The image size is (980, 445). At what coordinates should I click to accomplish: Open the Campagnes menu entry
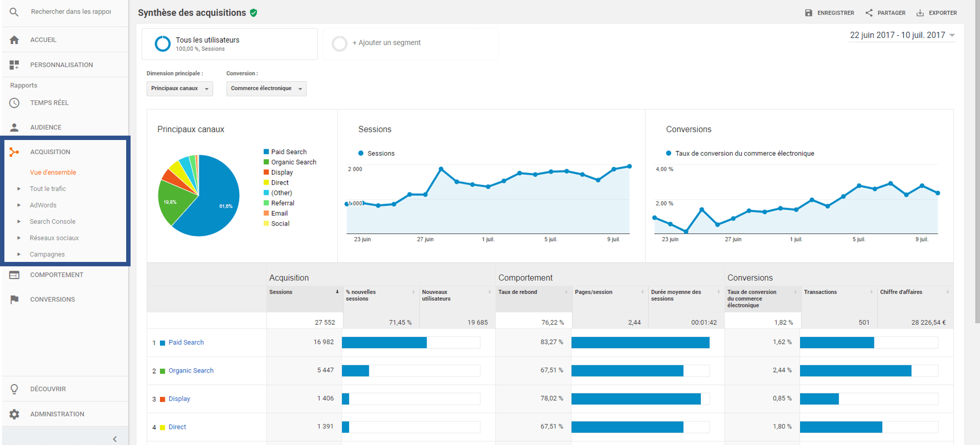47,254
